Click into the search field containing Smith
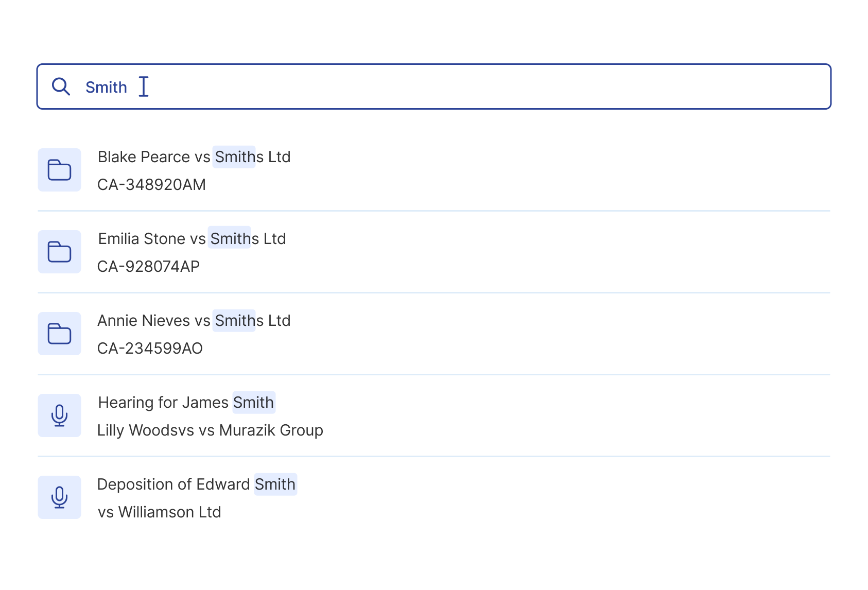Screen dimensions: 868x590 pyautogui.click(x=463, y=86)
